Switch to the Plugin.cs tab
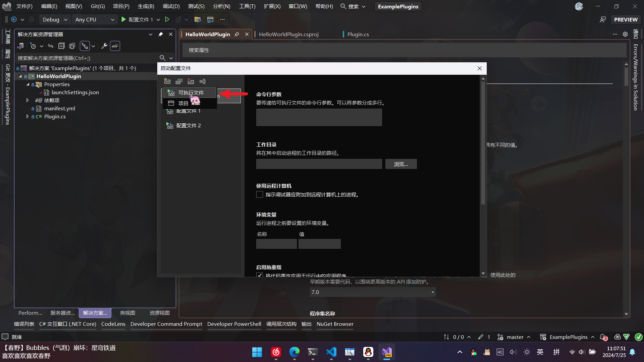Screen dimensions: 644x362 click(x=358, y=34)
